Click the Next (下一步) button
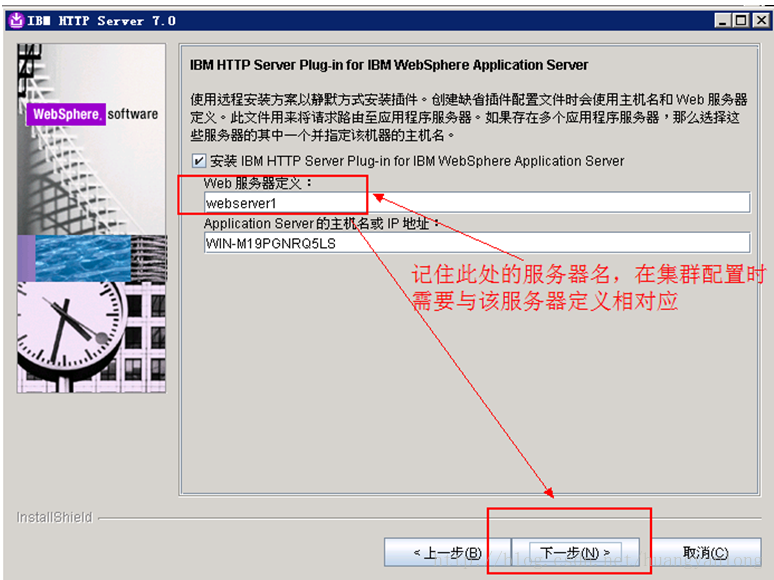Screen dimensions: 774x580 tap(576, 552)
